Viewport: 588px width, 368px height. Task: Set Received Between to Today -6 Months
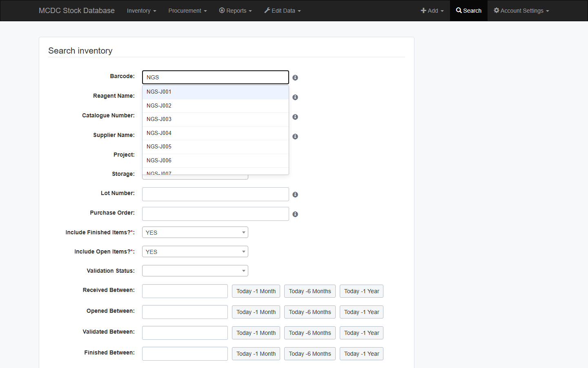(310, 291)
